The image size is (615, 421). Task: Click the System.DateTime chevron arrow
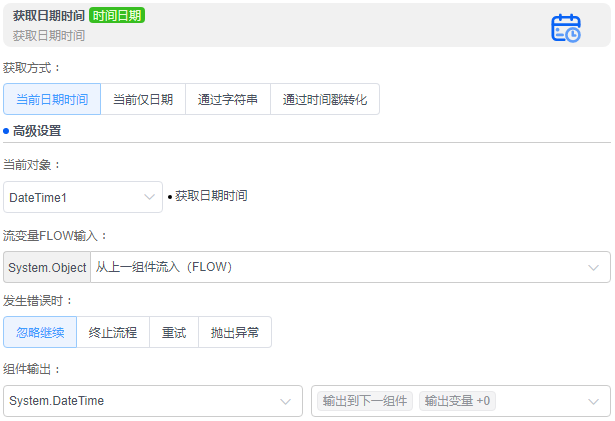tap(285, 401)
